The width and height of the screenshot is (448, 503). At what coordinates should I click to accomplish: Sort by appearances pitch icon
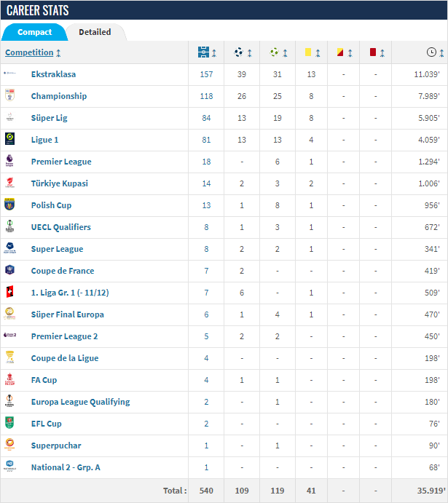[x=203, y=52]
